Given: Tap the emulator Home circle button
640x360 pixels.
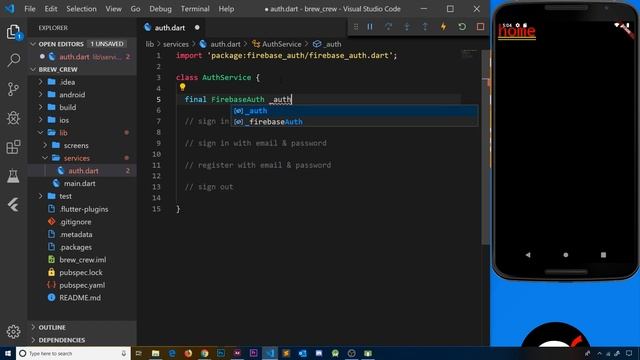Looking at the screenshot, I should coord(565,255).
